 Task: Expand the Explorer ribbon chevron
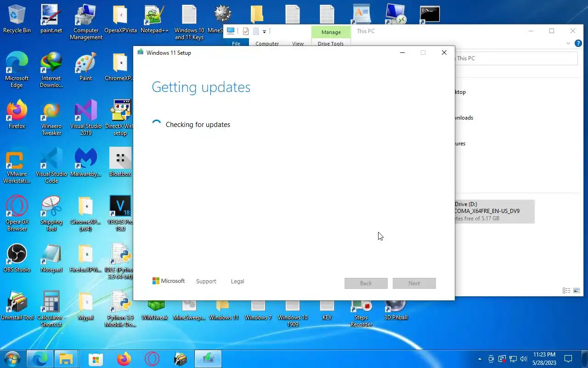click(x=568, y=44)
